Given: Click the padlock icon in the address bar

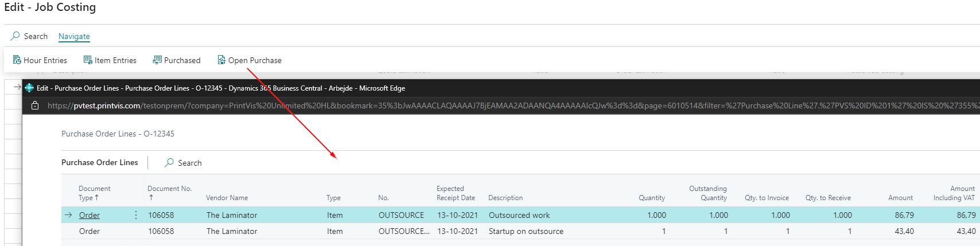Looking at the screenshot, I should (x=35, y=106).
